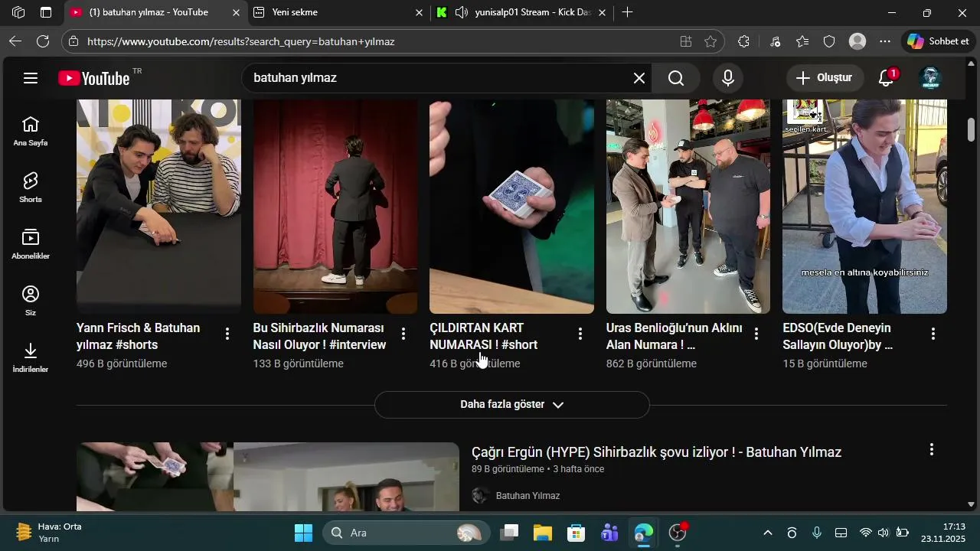Play the Yann Frisch short thumbnail
This screenshot has height=551, width=980.
(158, 207)
